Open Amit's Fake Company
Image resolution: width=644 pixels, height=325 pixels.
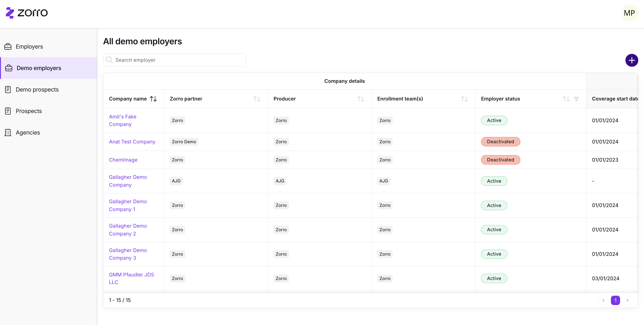pos(123,120)
